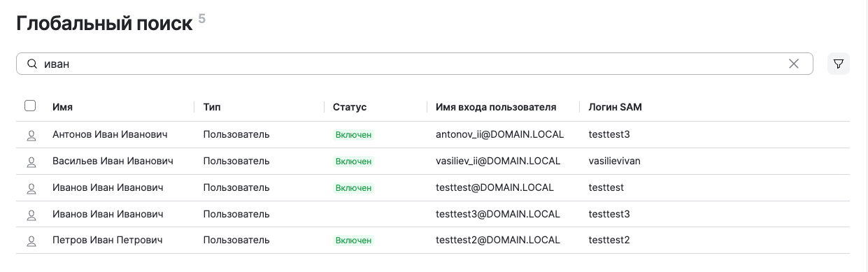Sort by the Имя column header
Image resolution: width=868 pixels, height=272 pixels.
[x=62, y=107]
